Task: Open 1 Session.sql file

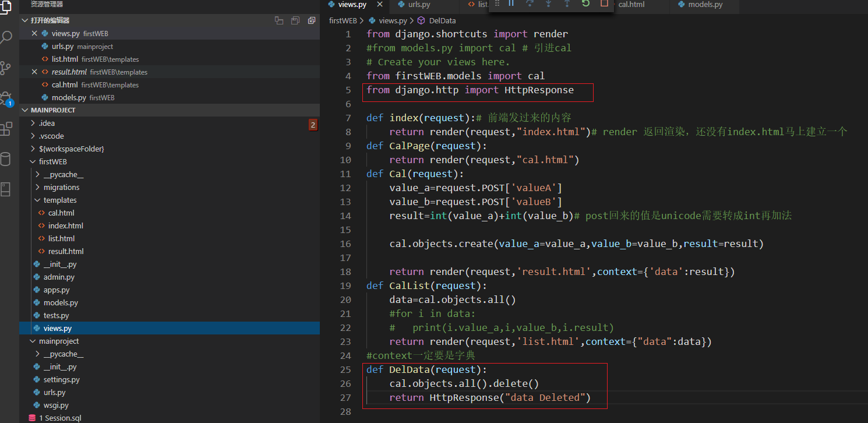Action: [170, 418]
